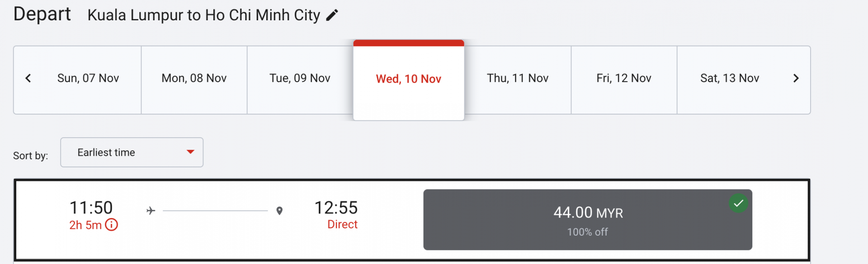The height and width of the screenshot is (264, 868).
Task: Select the 44.00 MYR fare button
Action: coord(587,220)
